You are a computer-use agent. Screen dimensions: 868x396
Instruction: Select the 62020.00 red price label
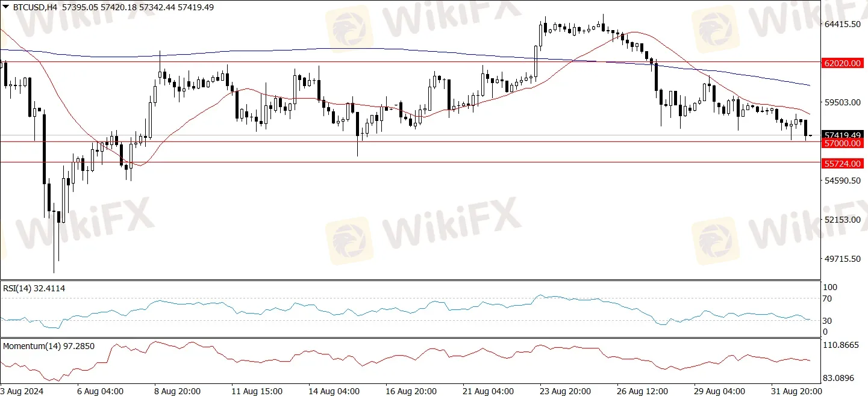(842, 63)
